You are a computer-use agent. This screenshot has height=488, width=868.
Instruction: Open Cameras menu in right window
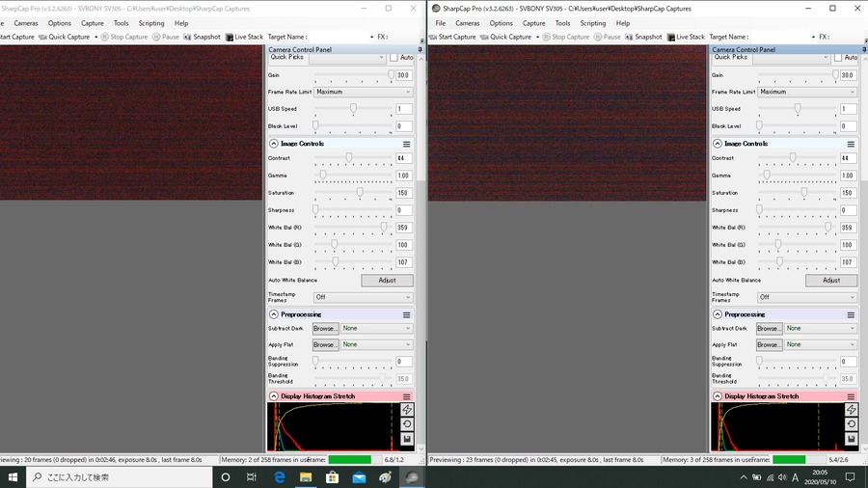(468, 23)
